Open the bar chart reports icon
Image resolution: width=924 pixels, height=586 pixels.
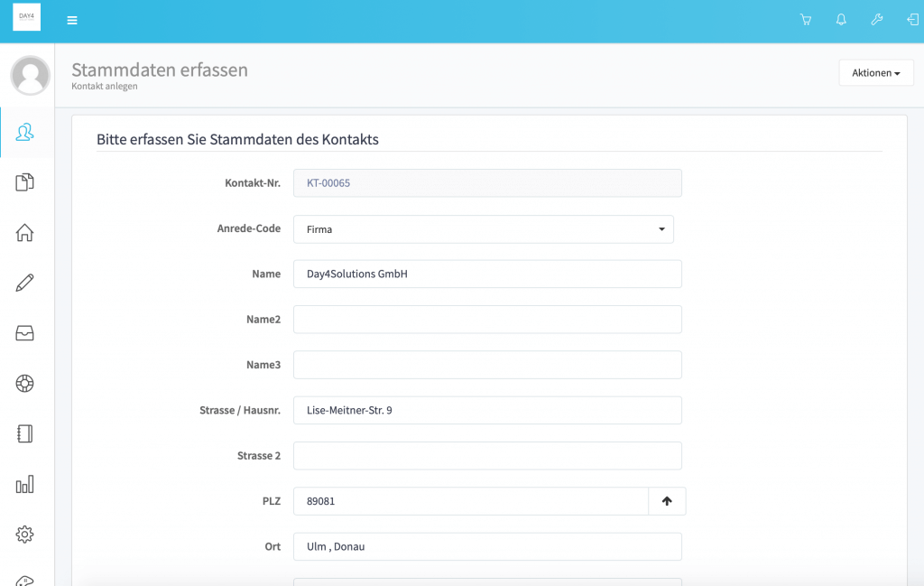point(25,485)
